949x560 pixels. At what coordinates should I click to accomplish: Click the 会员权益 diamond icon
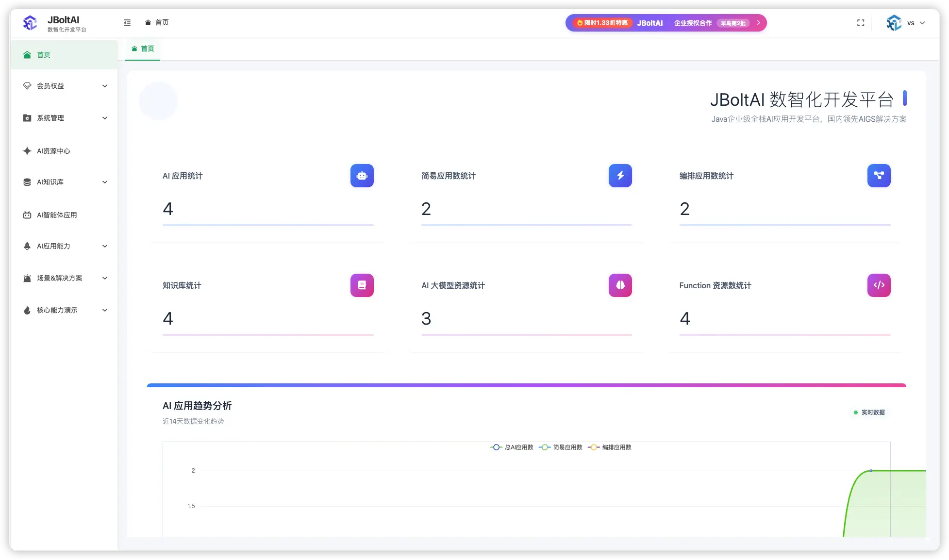pyautogui.click(x=27, y=86)
